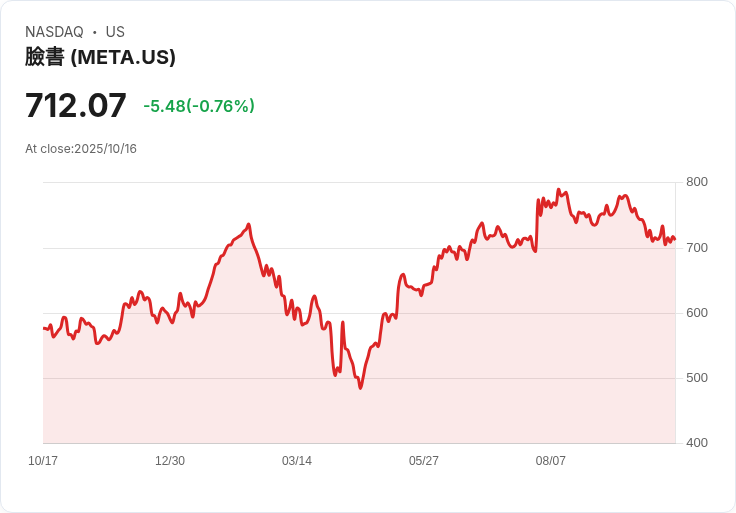Click the chart's lowest dip below 500
This screenshot has height=513, width=736.
(x=360, y=387)
